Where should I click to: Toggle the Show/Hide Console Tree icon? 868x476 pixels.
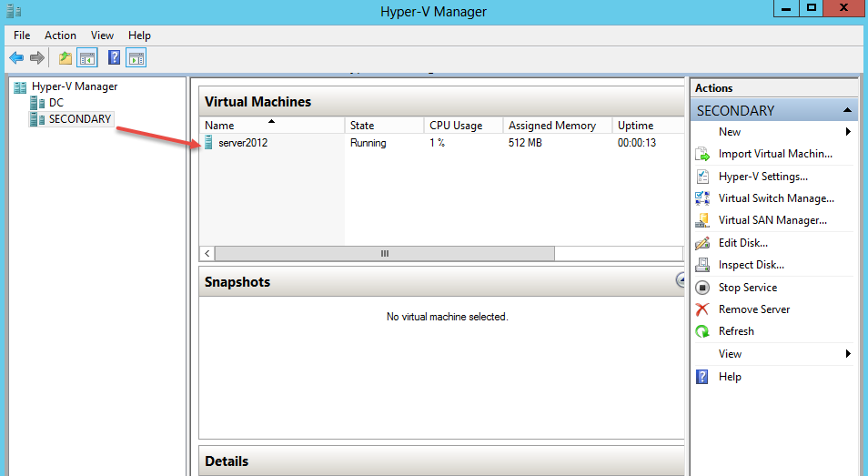(87, 57)
